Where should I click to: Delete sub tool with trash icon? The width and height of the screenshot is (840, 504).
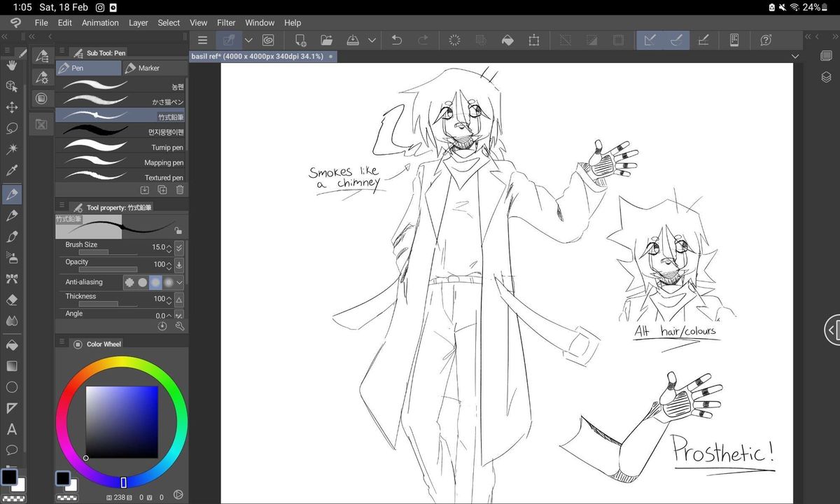[180, 190]
